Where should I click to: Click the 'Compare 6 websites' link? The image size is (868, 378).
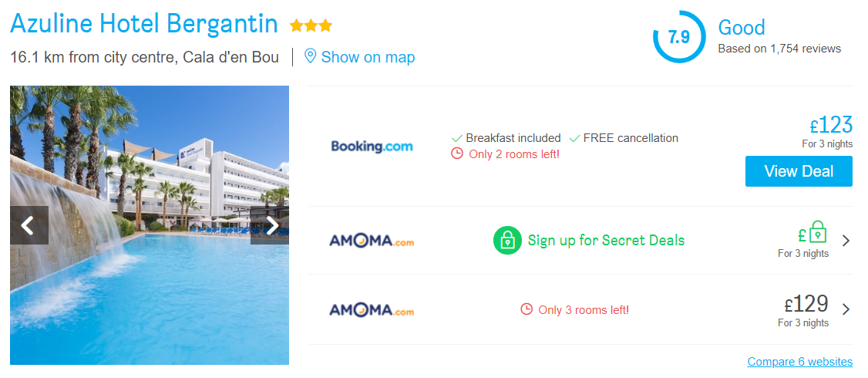click(799, 361)
